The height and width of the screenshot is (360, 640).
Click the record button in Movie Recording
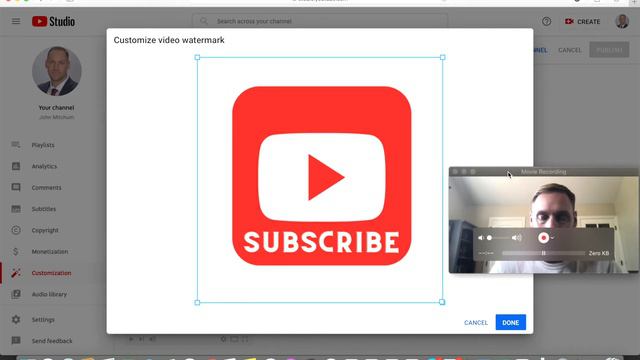[543, 238]
